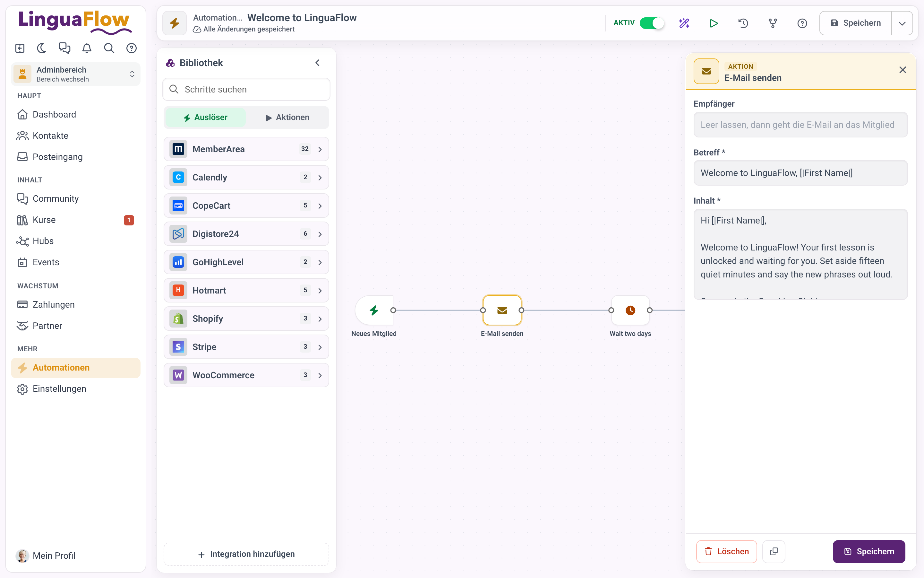Expand the Calendly integration row

[246, 177]
